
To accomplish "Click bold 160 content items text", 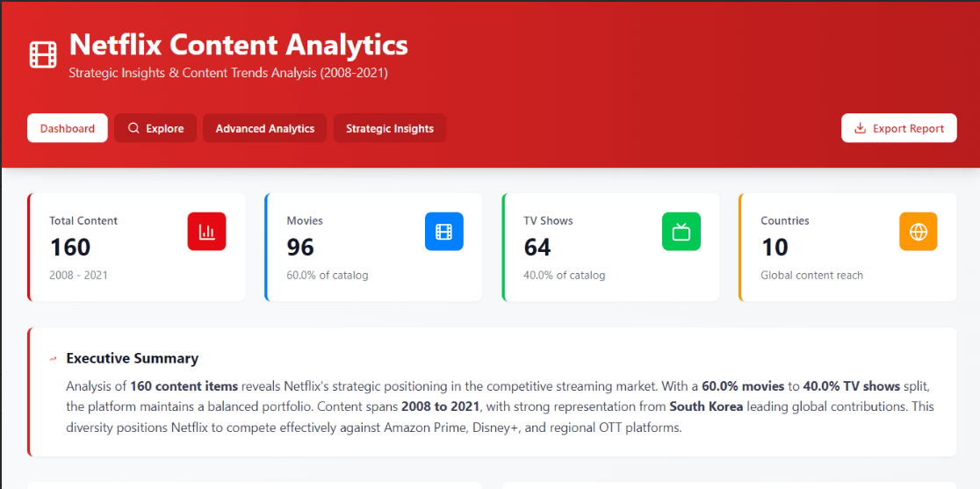I will pyautogui.click(x=184, y=386).
